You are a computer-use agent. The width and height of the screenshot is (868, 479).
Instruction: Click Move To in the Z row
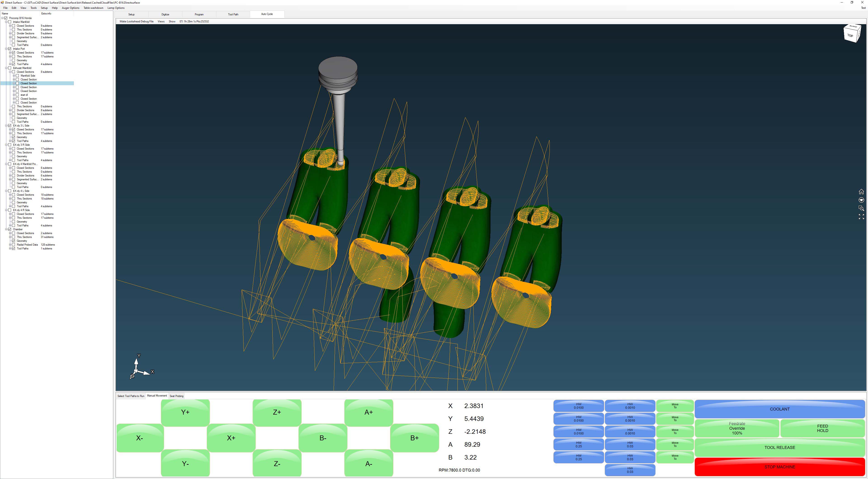click(x=675, y=432)
